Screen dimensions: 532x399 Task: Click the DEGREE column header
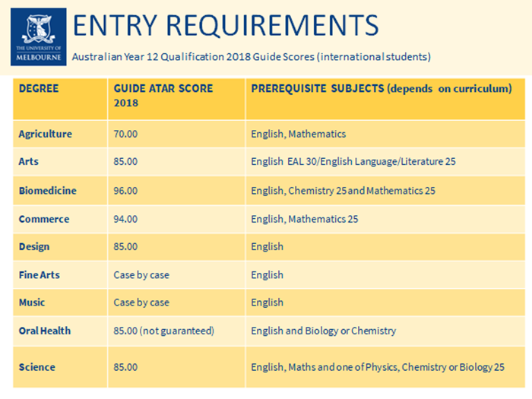pyautogui.click(x=39, y=89)
